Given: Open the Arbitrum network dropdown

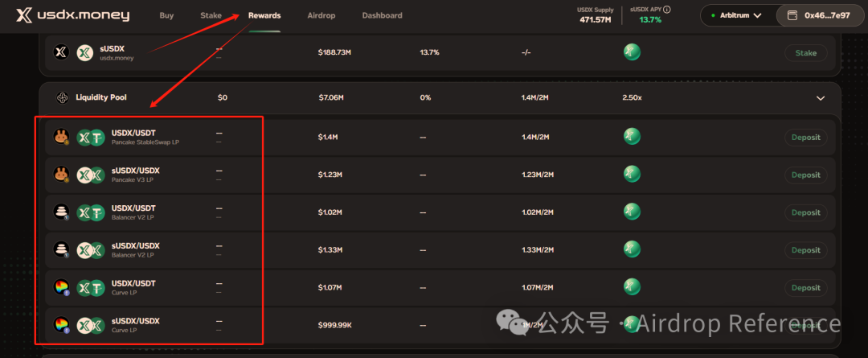Looking at the screenshot, I should [x=735, y=15].
